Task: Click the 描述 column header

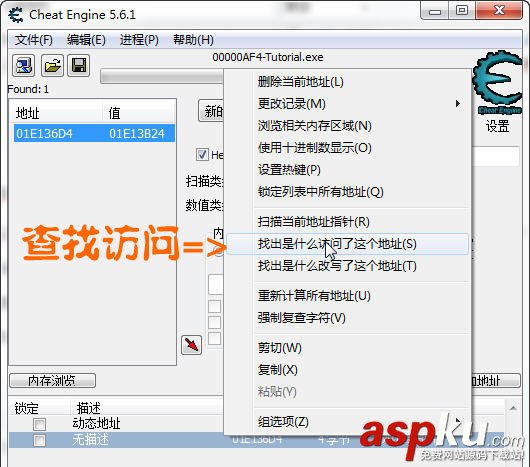Action: 89,408
